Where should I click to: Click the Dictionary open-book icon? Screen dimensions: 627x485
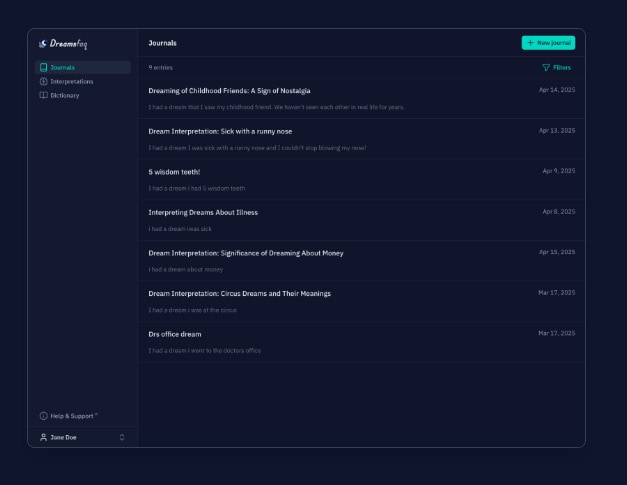click(43, 96)
